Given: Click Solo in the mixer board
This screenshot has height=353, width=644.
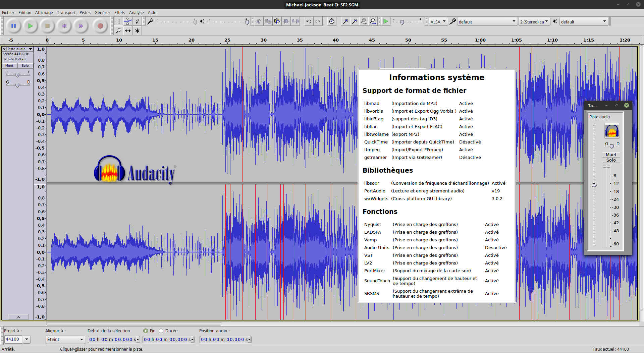Looking at the screenshot, I should (x=611, y=160).
